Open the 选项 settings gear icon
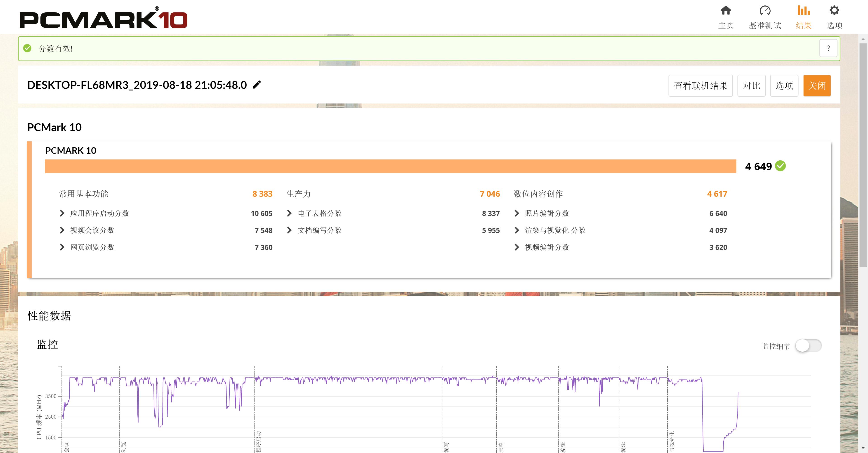 pyautogui.click(x=834, y=10)
